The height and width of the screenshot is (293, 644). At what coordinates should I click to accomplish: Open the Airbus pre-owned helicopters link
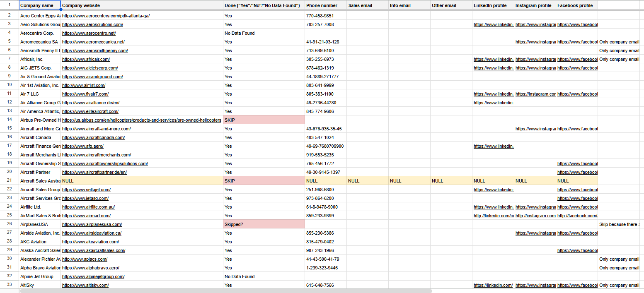point(141,120)
